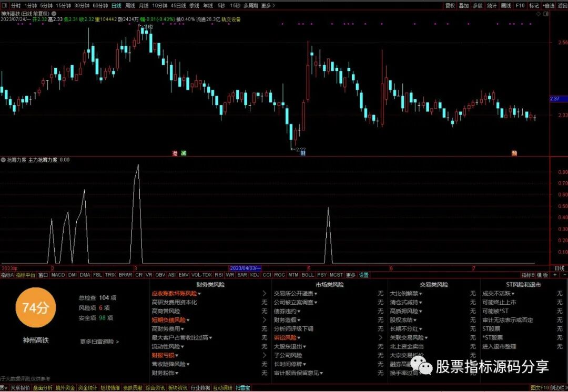Open 资金统计 bottom tab
Viewport: 568px width, 392px height.
pyautogui.click(x=88, y=388)
